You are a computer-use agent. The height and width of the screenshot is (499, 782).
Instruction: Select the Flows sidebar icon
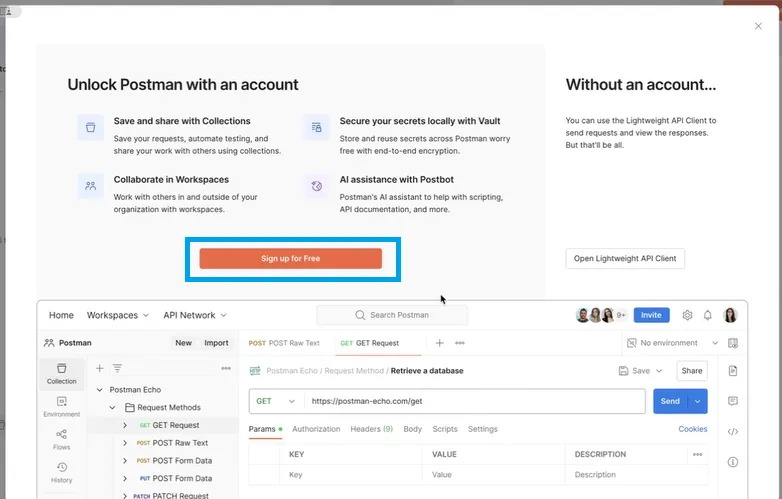pos(62,440)
